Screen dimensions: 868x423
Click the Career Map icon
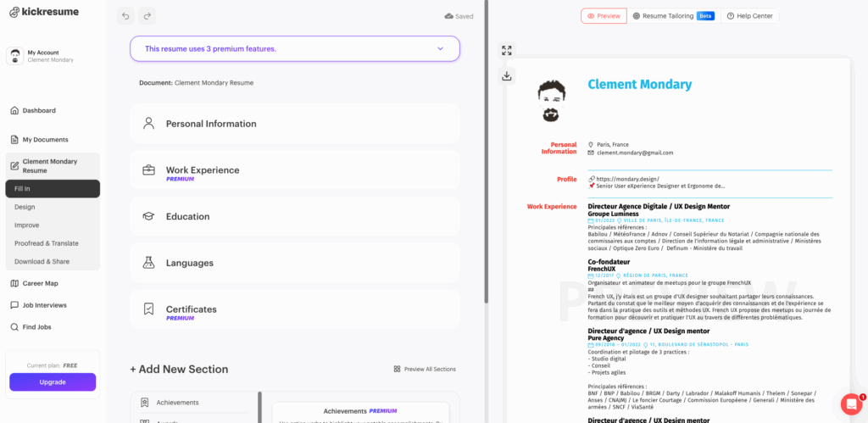[14, 283]
